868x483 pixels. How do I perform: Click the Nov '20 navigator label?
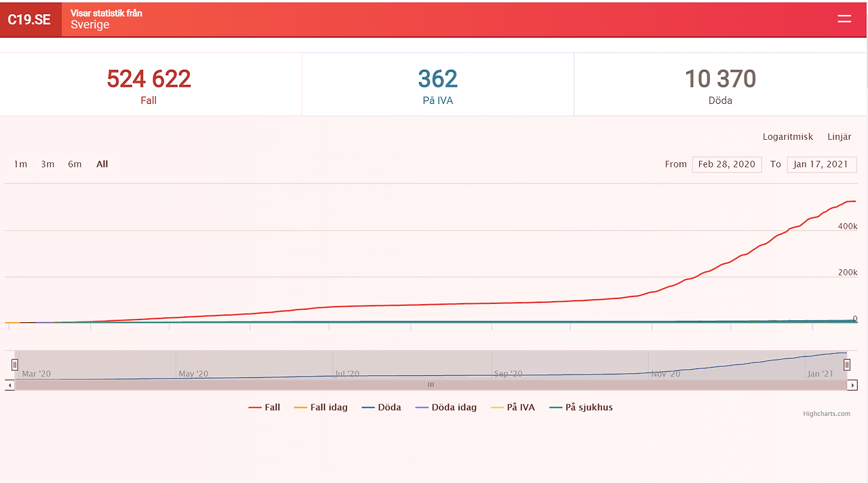tap(665, 374)
